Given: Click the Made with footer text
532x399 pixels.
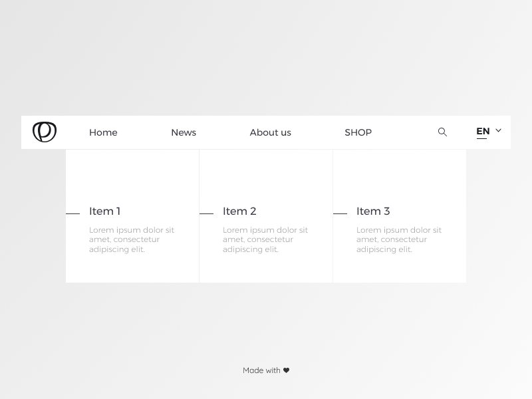Looking at the screenshot, I should click(x=261, y=370).
